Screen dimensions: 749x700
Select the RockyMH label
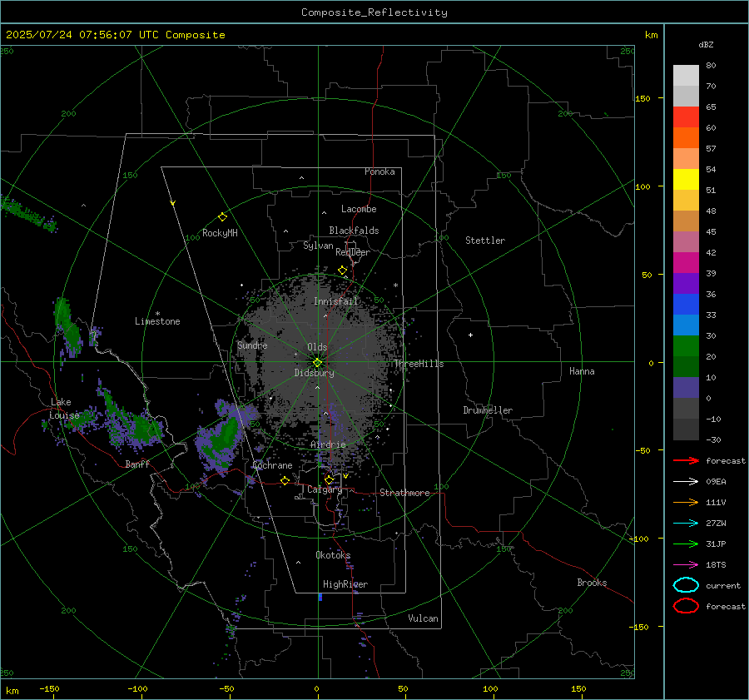[220, 233]
